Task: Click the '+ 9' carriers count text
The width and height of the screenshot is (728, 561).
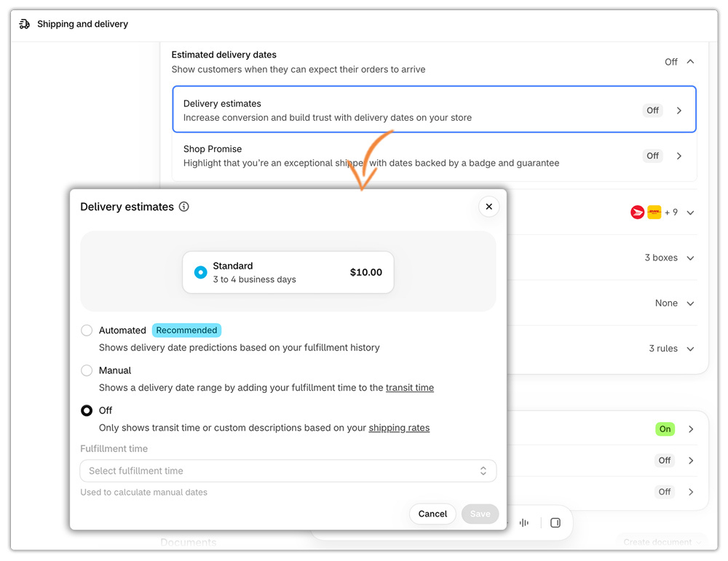Action: click(x=671, y=212)
